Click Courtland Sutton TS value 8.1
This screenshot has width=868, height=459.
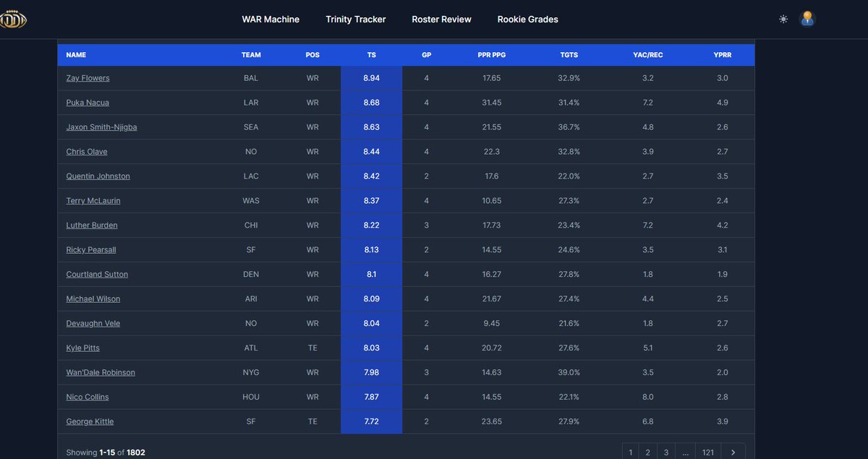click(x=371, y=275)
